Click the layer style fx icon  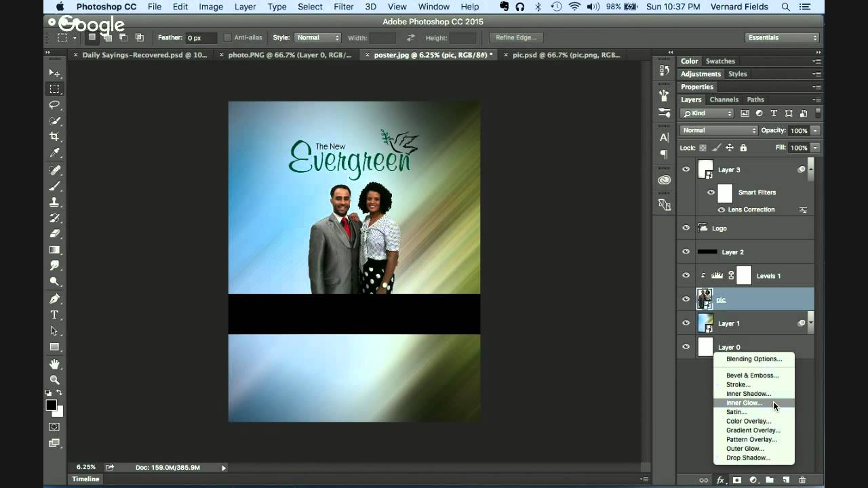pos(721,480)
